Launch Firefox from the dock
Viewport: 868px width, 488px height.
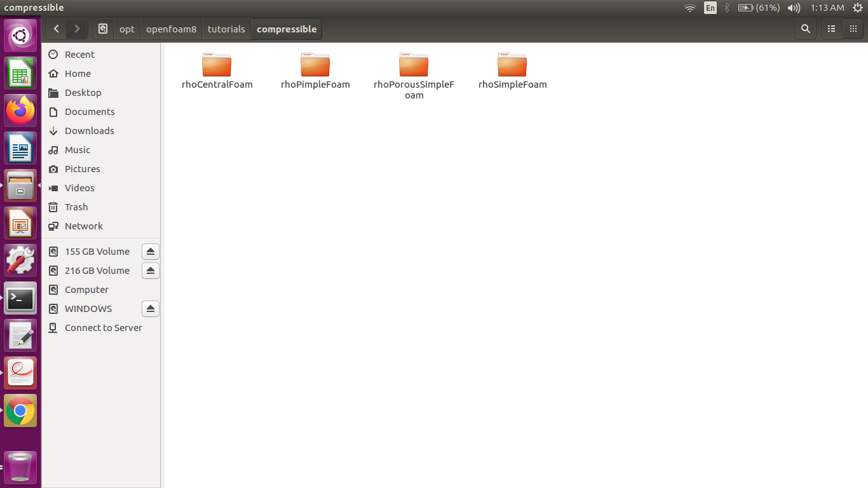point(20,111)
